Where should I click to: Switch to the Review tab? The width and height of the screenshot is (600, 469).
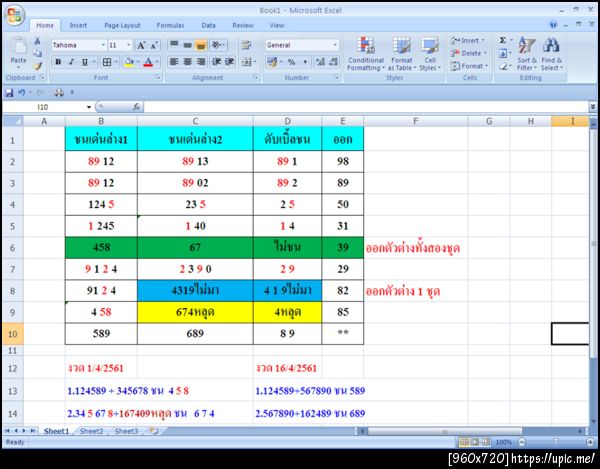click(243, 25)
